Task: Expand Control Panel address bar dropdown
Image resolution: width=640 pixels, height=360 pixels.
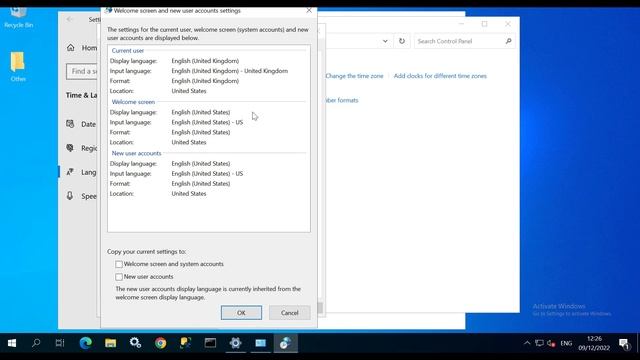Action: (385, 41)
